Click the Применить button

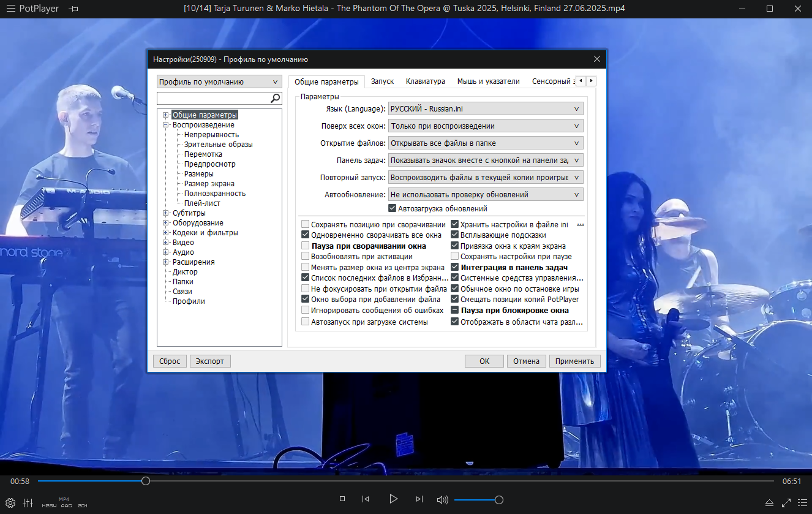(x=574, y=361)
